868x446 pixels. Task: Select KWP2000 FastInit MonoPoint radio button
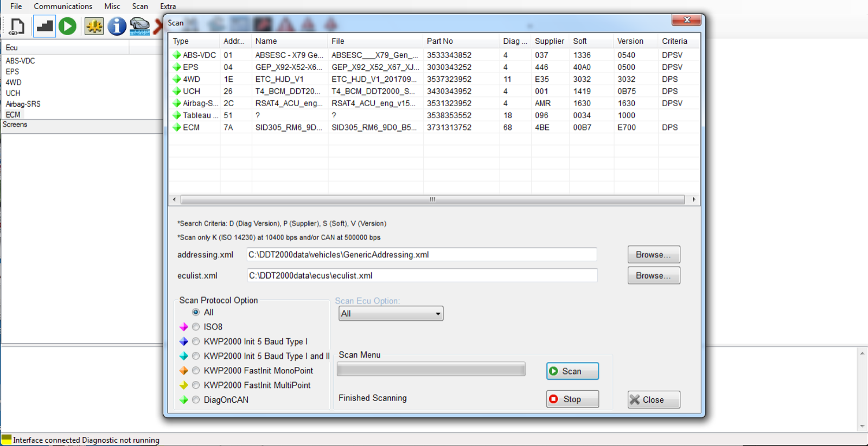click(x=196, y=371)
